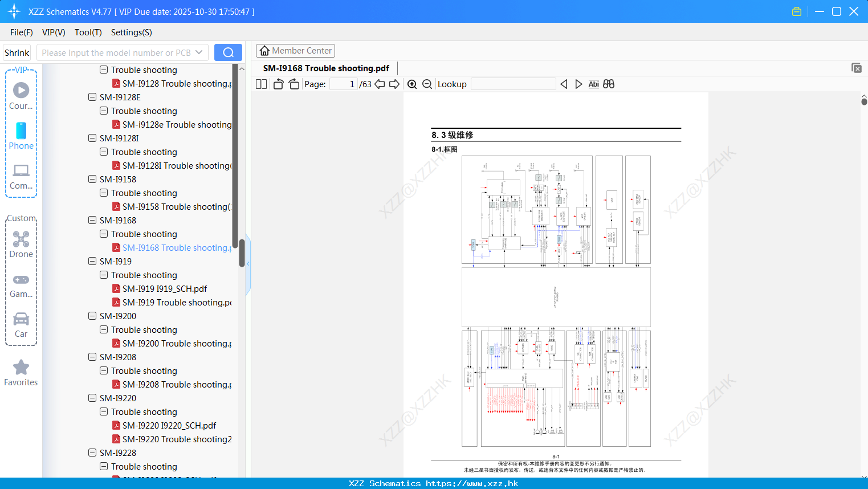This screenshot has height=489, width=868.
Task: Rotate page clockwise
Action: tap(294, 84)
